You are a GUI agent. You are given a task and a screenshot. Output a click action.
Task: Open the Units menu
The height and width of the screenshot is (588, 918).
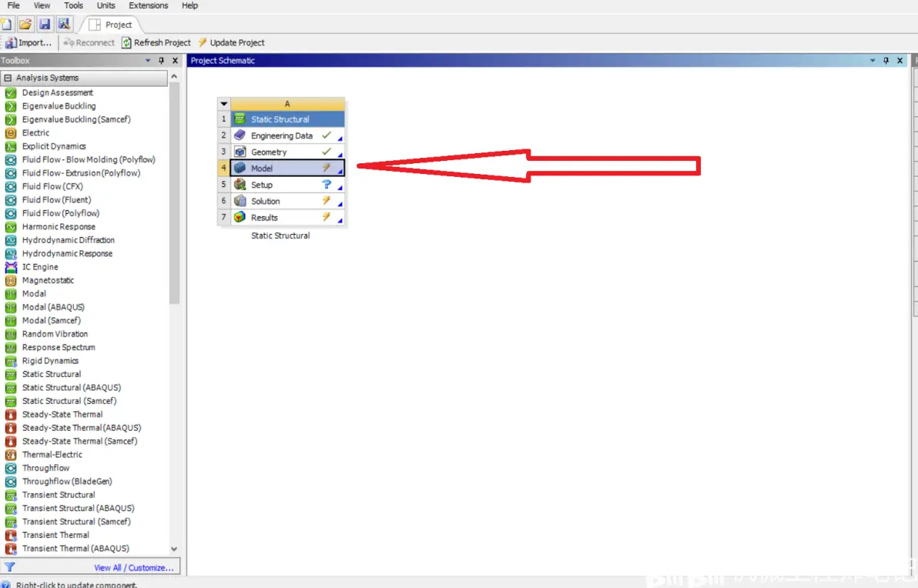[106, 5]
